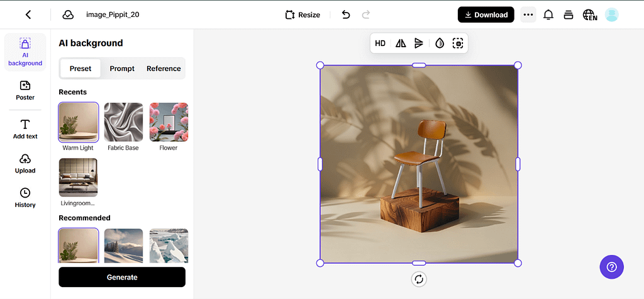Flip the image horizontally
Viewport: 644px width, 299px height.
tap(401, 43)
